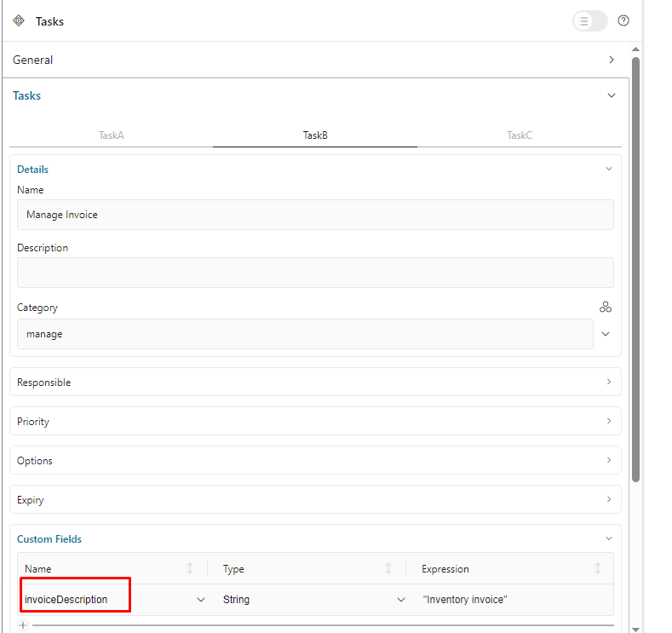Toggle the list view switch in header
Viewport: 672px width, 633px height.
pyautogui.click(x=589, y=21)
